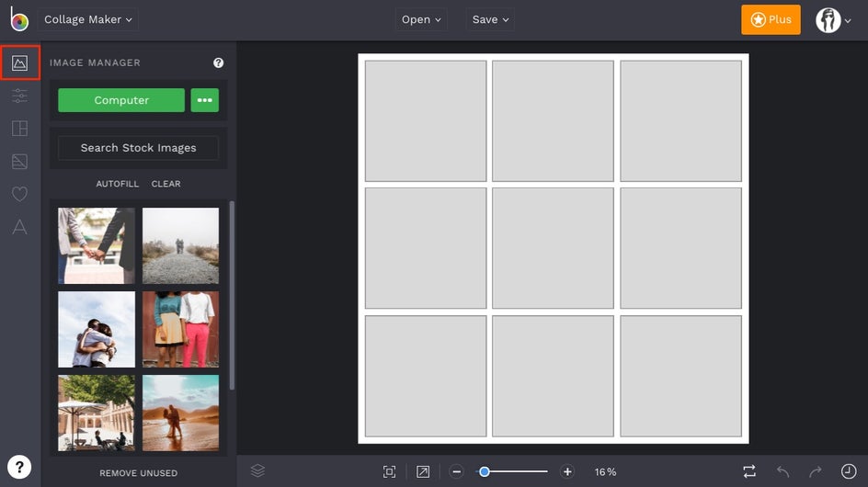This screenshot has width=868, height=487.
Task: Open the Open menu
Action: pyautogui.click(x=421, y=19)
